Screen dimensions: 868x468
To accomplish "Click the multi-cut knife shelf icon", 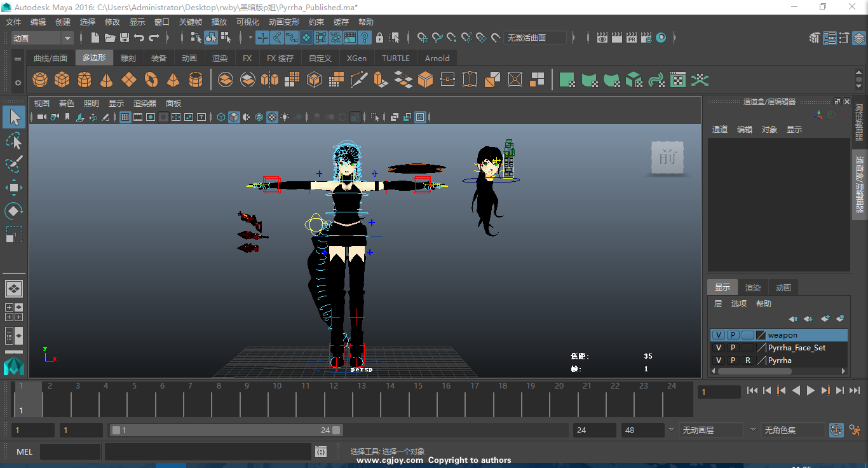I will [x=359, y=80].
